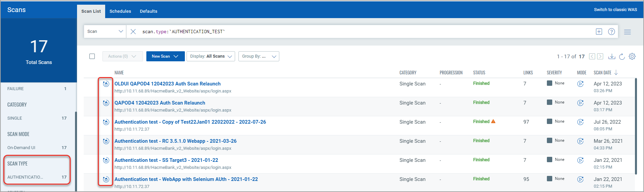Open the Scan search type dropdown
The image size is (644, 192).
(105, 31)
